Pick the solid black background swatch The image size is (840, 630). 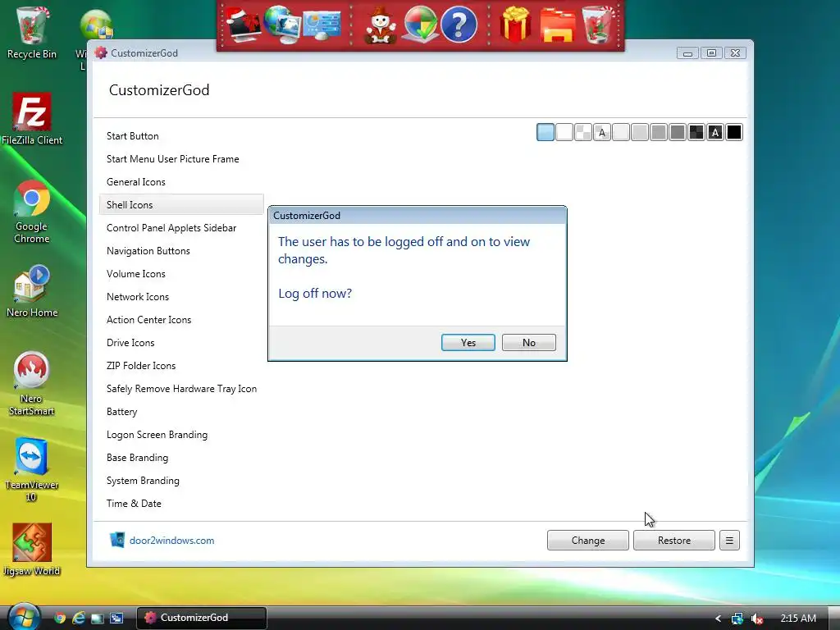tap(734, 132)
